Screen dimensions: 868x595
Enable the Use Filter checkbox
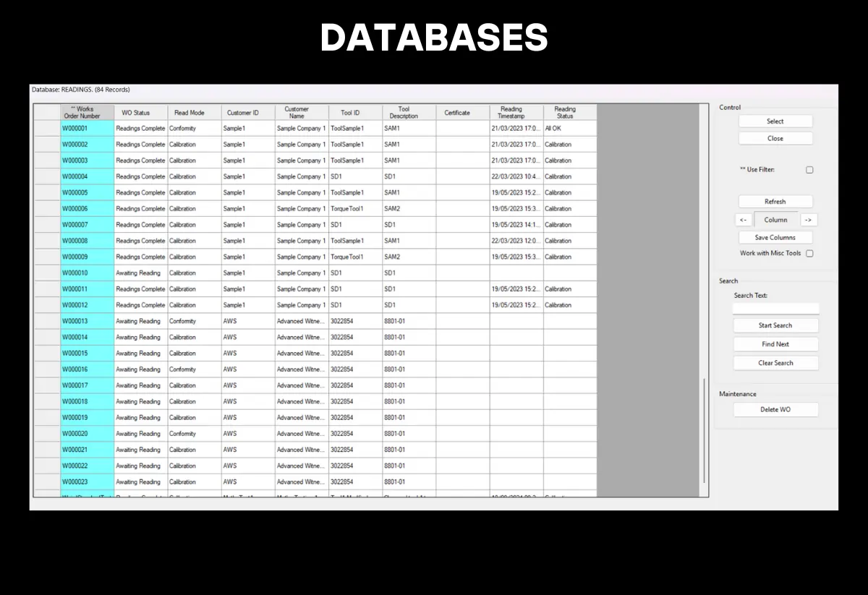coord(809,170)
